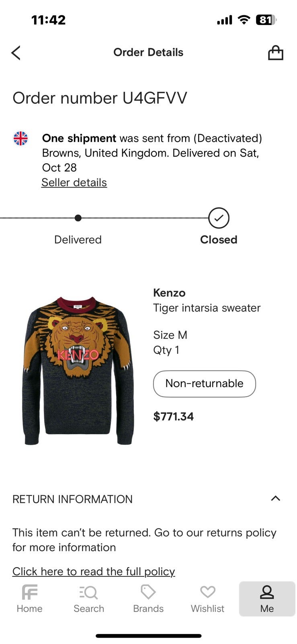This screenshot has height=644, width=297.
Task: Open the Kenzo tiger sweater image
Action: (x=78, y=371)
